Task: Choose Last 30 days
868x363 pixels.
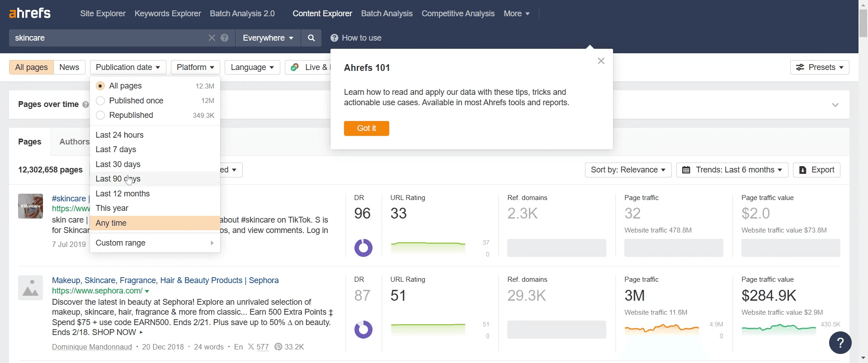Action: [155, 164]
